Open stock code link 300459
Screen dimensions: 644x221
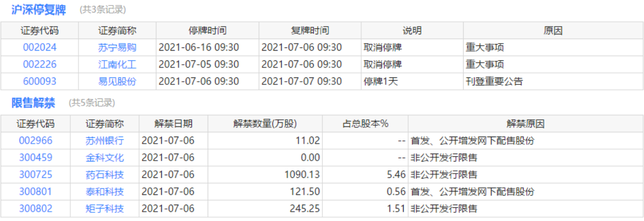click(x=35, y=158)
